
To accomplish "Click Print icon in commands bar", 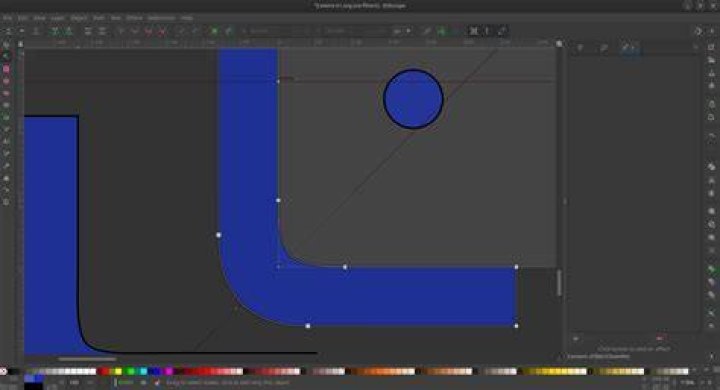I will 711,85.
